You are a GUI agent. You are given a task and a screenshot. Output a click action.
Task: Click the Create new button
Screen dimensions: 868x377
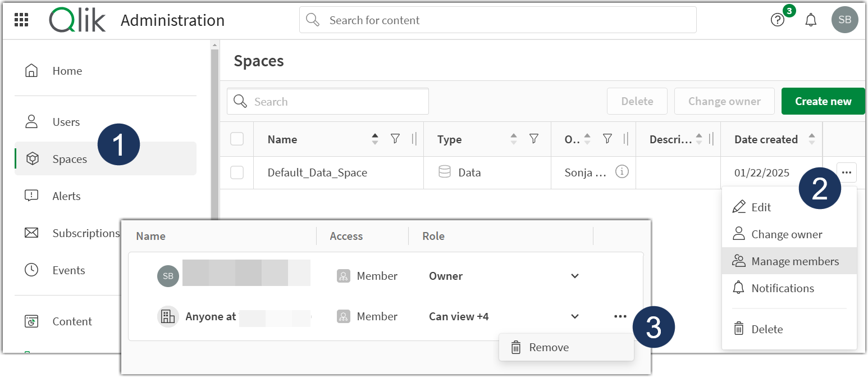(823, 101)
